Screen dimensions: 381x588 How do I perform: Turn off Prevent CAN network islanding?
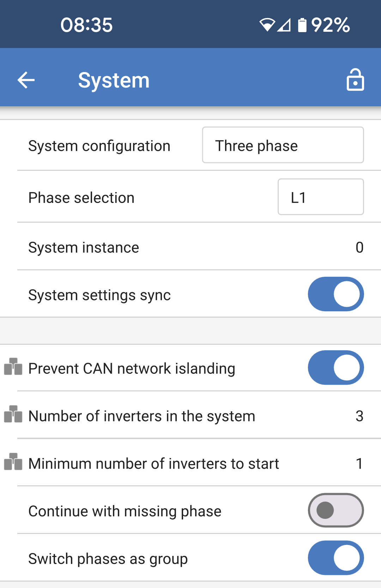coord(335,367)
